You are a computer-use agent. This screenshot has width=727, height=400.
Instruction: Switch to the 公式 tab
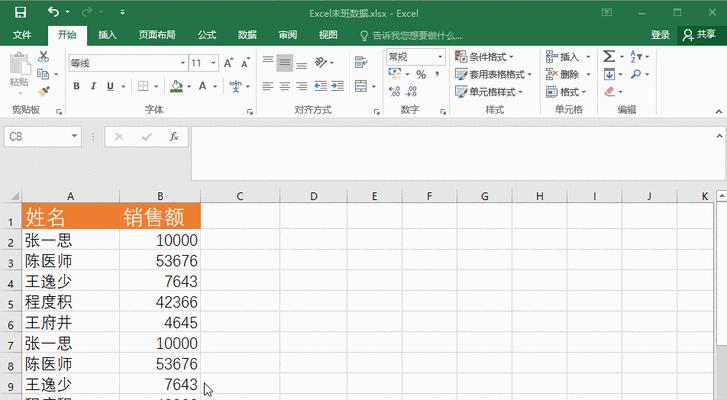tap(207, 35)
